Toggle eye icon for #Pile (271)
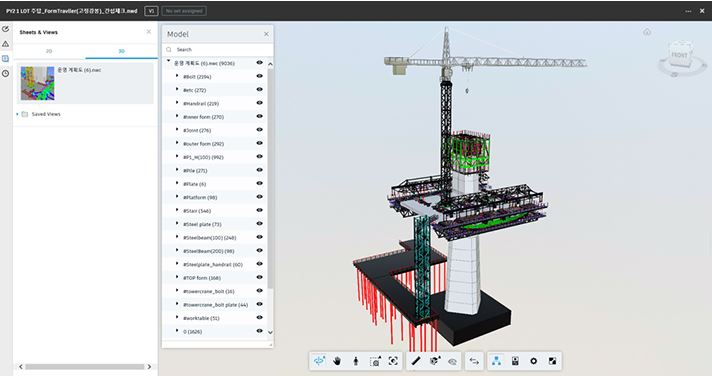Screen dimensions: 712x376 click(x=260, y=170)
